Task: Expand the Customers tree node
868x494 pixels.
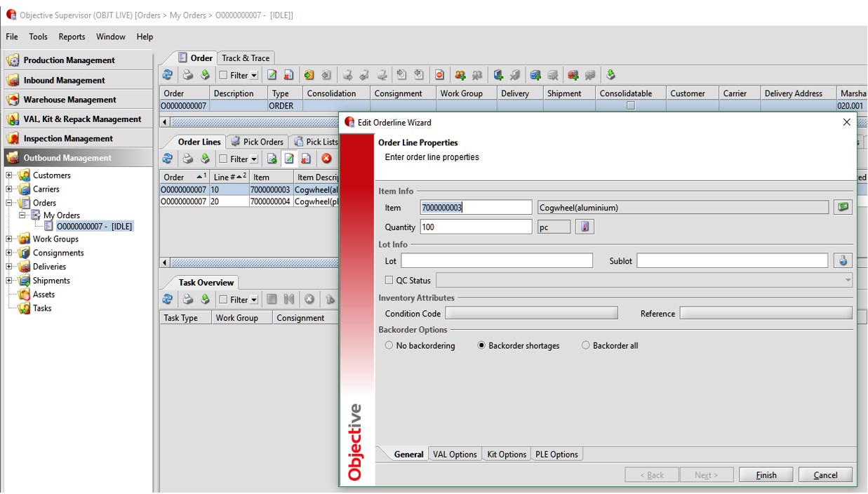Action: [x=9, y=175]
